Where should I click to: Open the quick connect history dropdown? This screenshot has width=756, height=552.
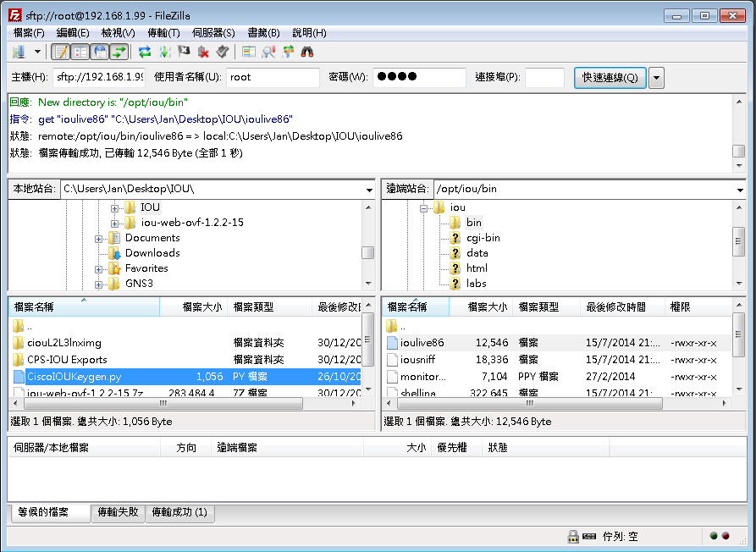656,78
